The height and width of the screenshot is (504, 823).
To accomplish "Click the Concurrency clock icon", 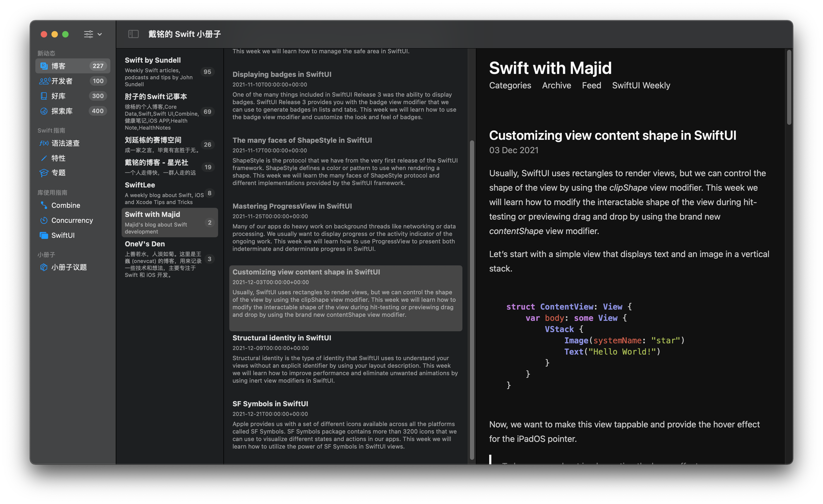I will pos(44,220).
